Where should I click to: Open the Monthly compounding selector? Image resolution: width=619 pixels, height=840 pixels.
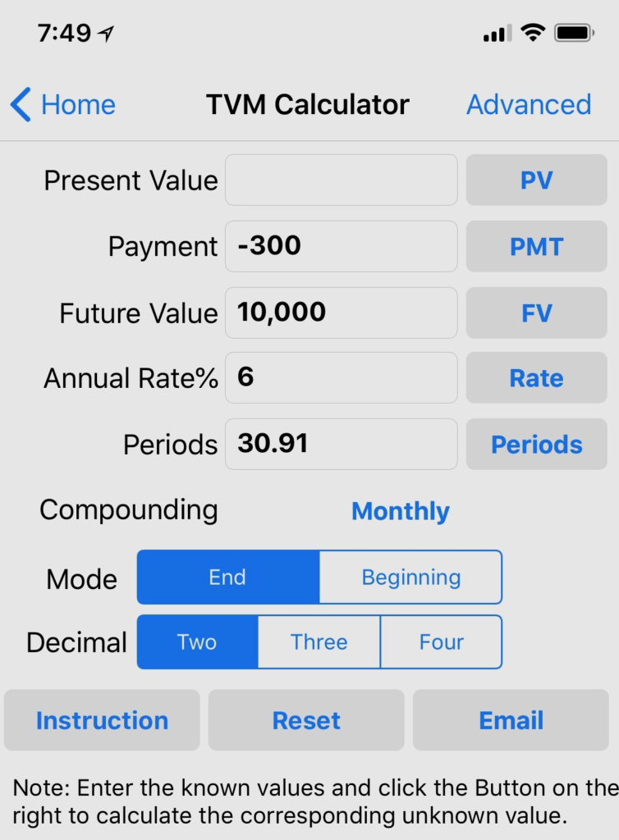(401, 510)
